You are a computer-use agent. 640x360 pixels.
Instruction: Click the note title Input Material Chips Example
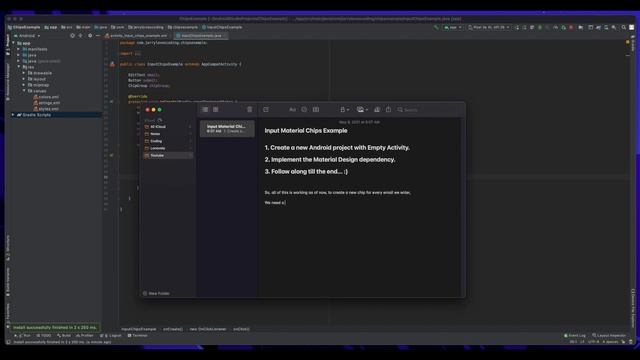[306, 131]
